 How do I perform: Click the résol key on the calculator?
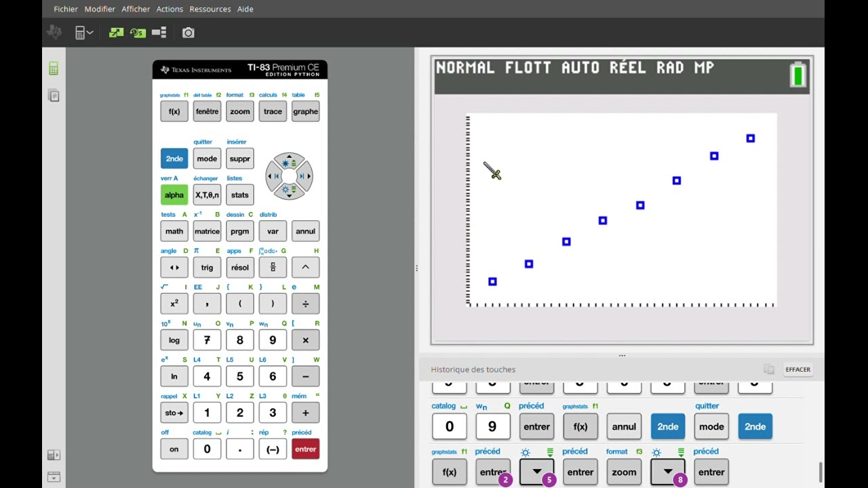pyautogui.click(x=240, y=267)
